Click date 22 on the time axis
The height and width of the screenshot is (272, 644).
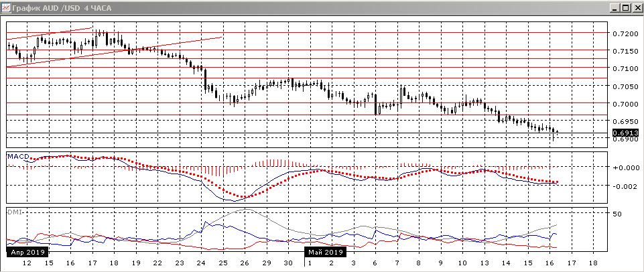(157, 263)
